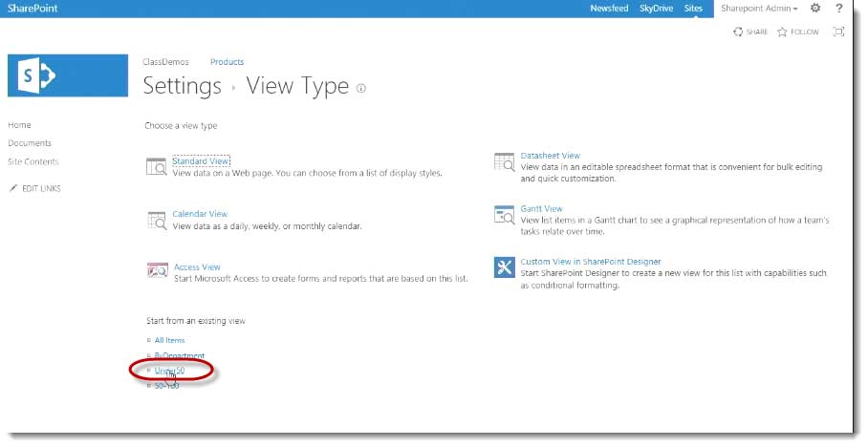Choose the Standard View link
Screen dimensions: 868x447
click(201, 161)
